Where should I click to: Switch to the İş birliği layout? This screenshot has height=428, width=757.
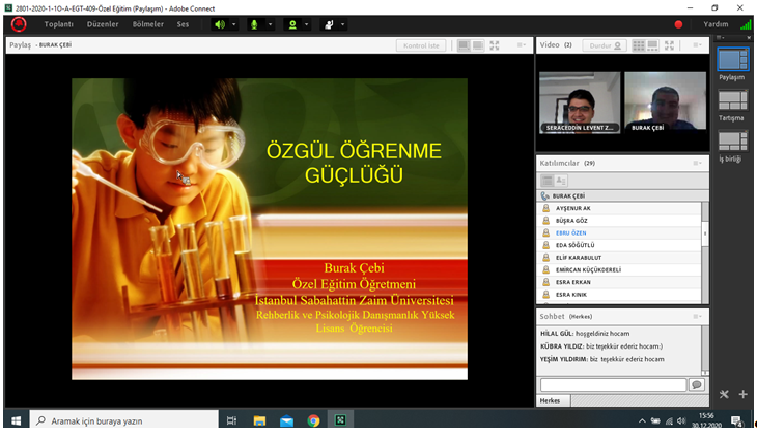[x=733, y=141]
